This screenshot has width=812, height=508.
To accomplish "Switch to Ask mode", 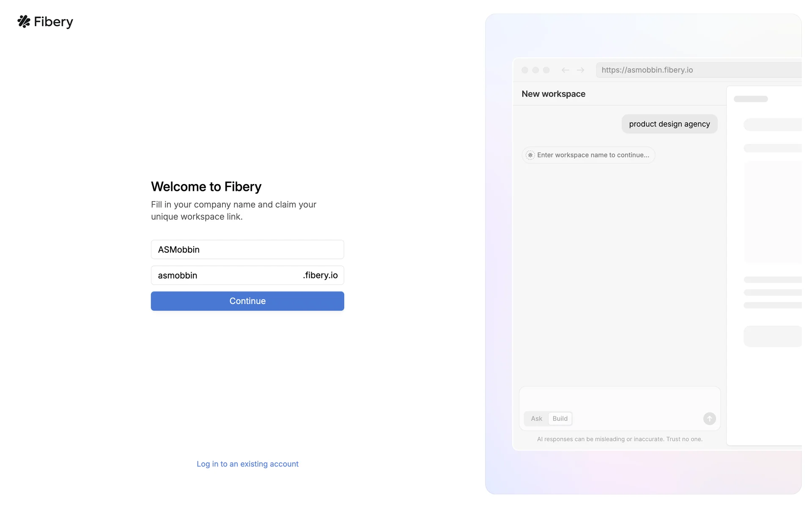I will pos(536,419).
